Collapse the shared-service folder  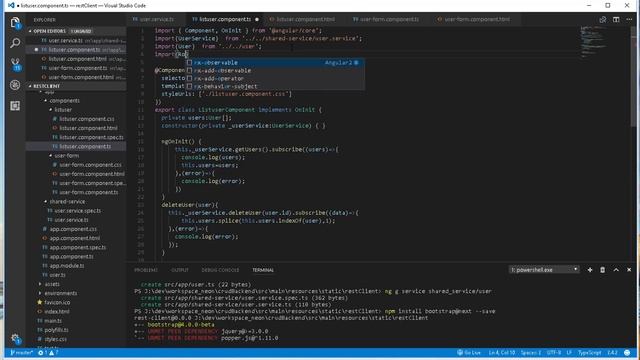click(67, 202)
